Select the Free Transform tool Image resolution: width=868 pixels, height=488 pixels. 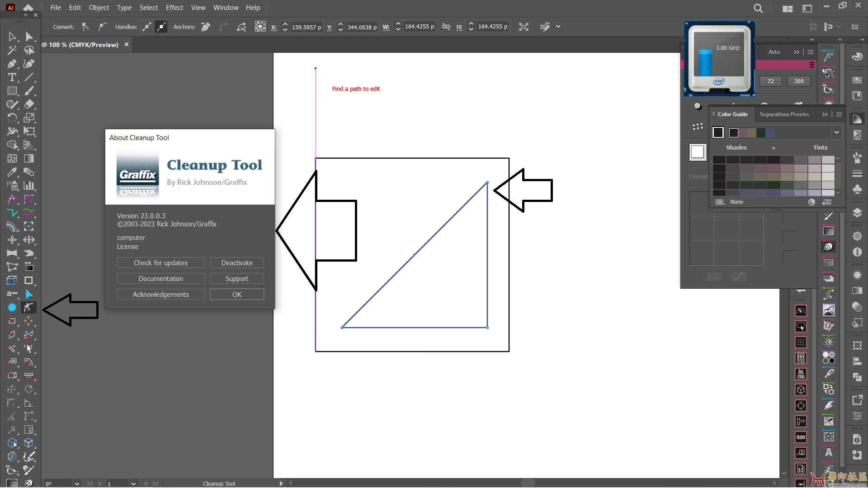pyautogui.click(x=29, y=131)
